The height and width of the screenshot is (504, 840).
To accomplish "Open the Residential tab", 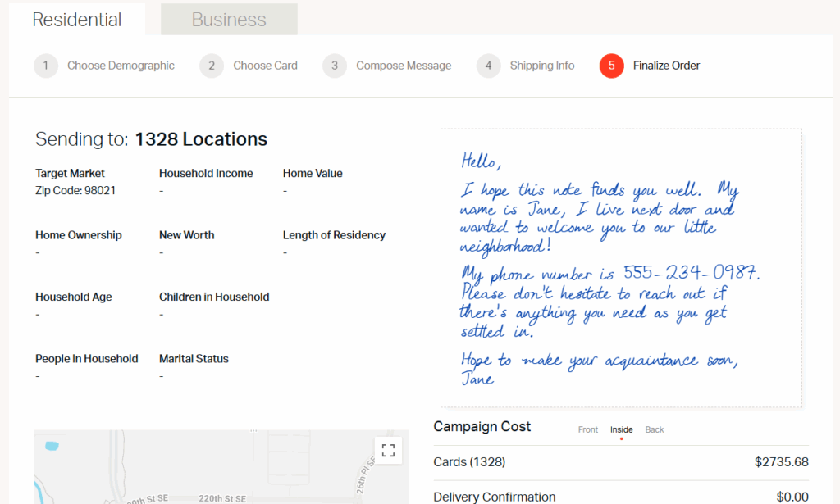I will pyautogui.click(x=76, y=19).
